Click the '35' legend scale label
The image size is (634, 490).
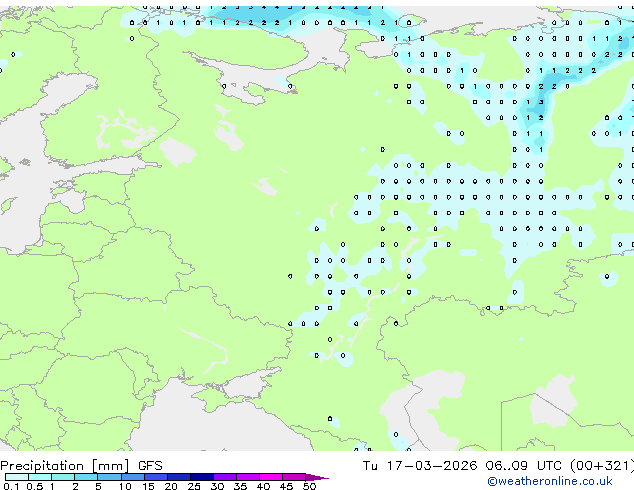coord(240,486)
